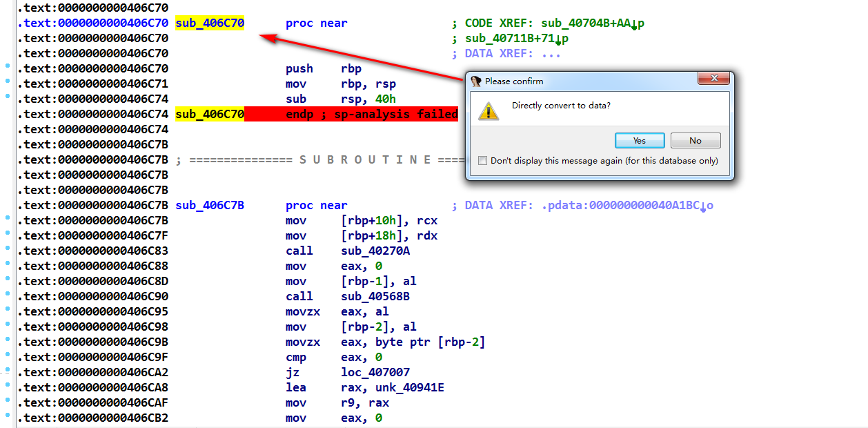Select the sub_406C7B proc near label
This screenshot has height=428, width=868.
[209, 206]
